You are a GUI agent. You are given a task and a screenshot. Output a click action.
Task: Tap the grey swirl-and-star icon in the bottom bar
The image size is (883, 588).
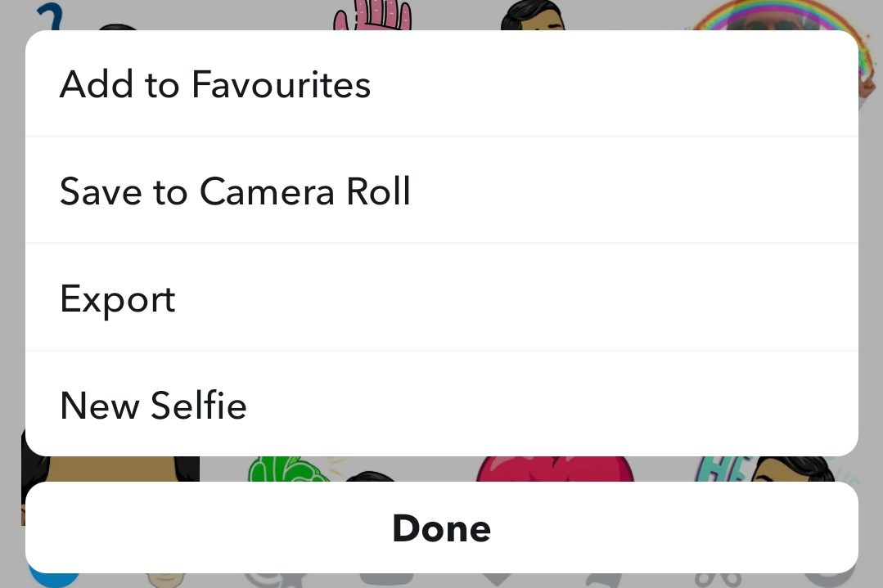pos(275,580)
